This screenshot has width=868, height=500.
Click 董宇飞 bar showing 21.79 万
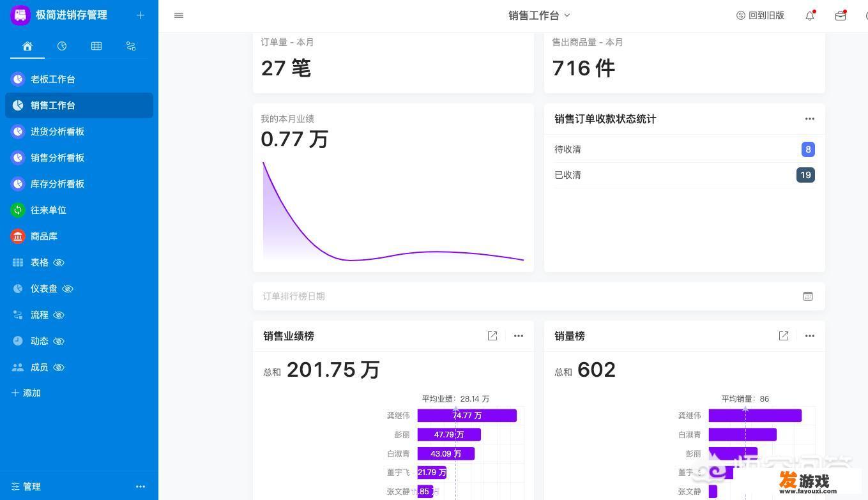point(432,473)
